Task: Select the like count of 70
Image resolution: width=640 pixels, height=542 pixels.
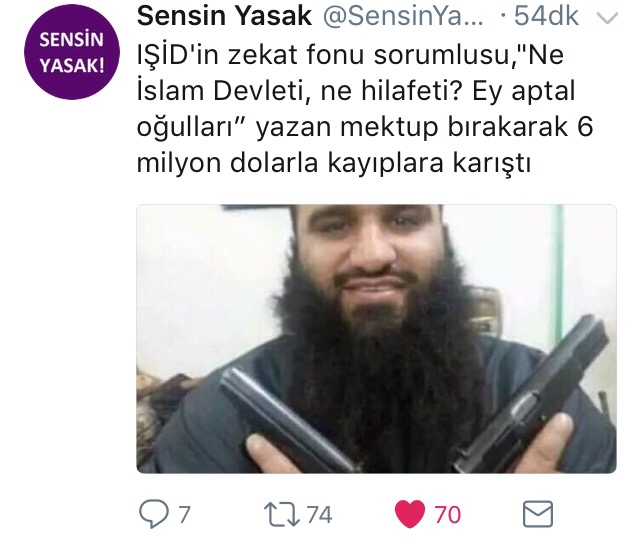Action: click(x=448, y=515)
